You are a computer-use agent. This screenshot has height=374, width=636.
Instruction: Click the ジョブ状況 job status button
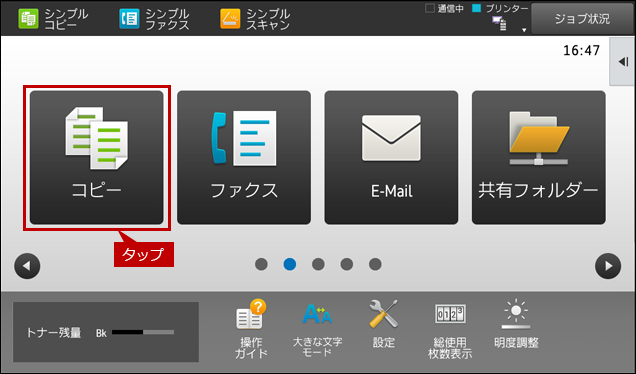pyautogui.click(x=582, y=19)
